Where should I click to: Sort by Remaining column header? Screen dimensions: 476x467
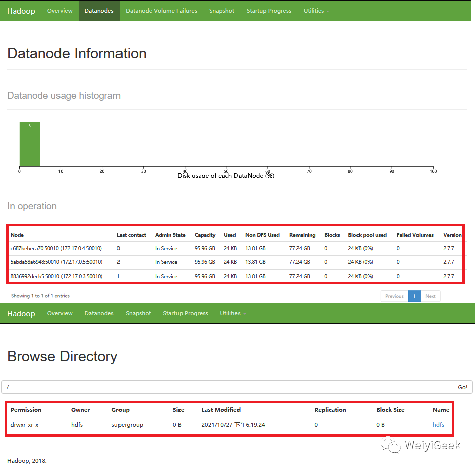[x=303, y=235]
